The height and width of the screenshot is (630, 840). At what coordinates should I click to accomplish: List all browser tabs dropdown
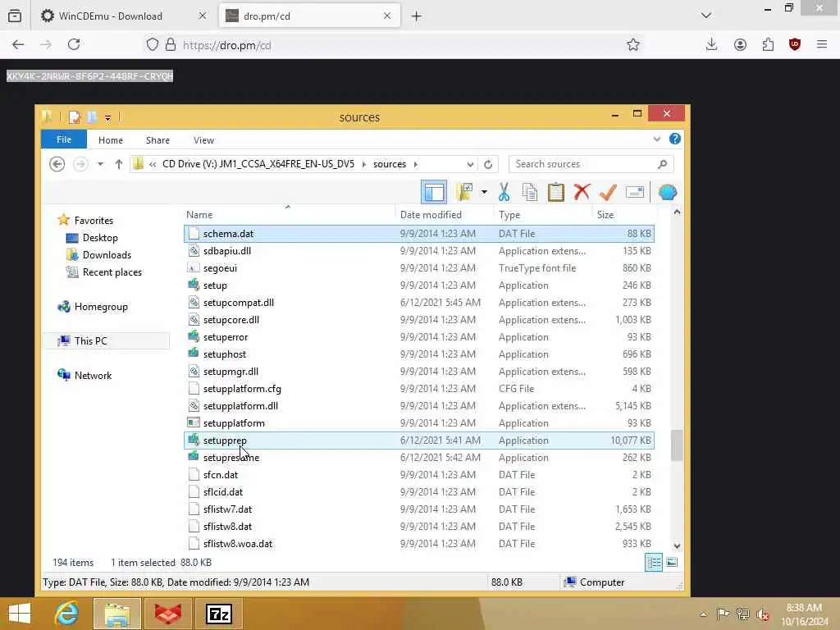point(706,16)
